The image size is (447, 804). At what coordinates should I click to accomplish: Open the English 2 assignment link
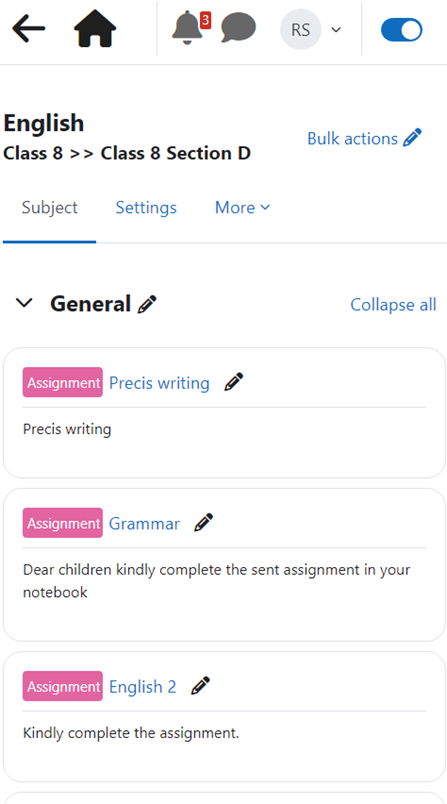143,687
